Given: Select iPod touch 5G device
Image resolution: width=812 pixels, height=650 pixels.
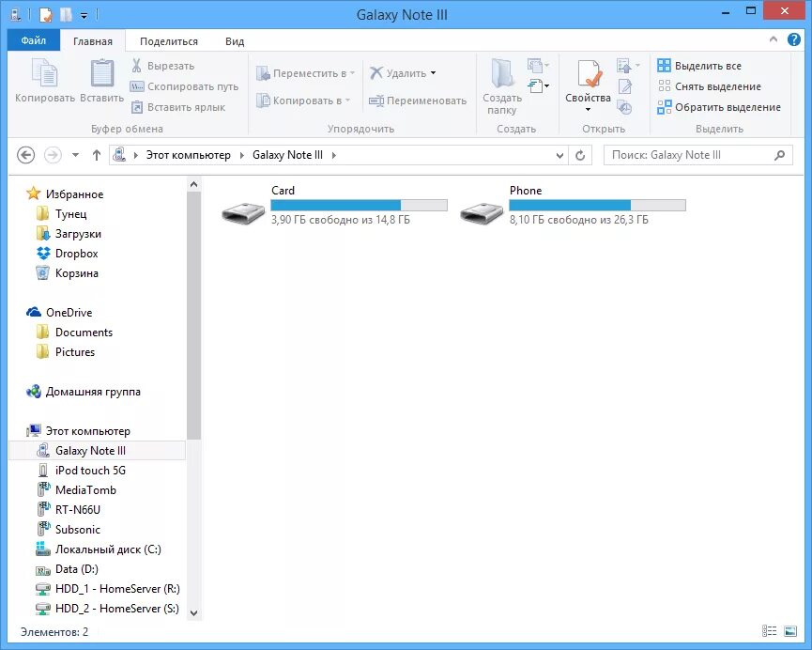Looking at the screenshot, I should point(90,471).
